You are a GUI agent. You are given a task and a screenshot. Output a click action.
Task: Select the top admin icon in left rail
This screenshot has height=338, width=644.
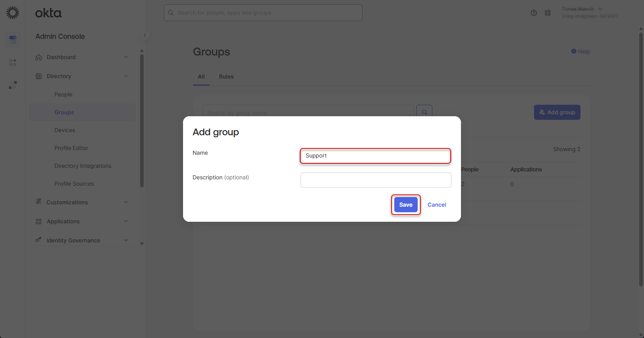tap(13, 39)
